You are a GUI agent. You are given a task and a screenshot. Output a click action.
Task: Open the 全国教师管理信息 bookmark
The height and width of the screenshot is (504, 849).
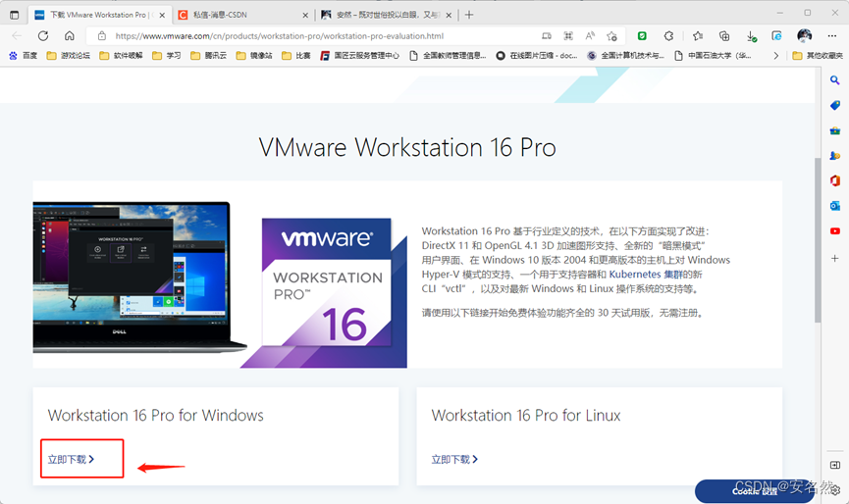(448, 56)
